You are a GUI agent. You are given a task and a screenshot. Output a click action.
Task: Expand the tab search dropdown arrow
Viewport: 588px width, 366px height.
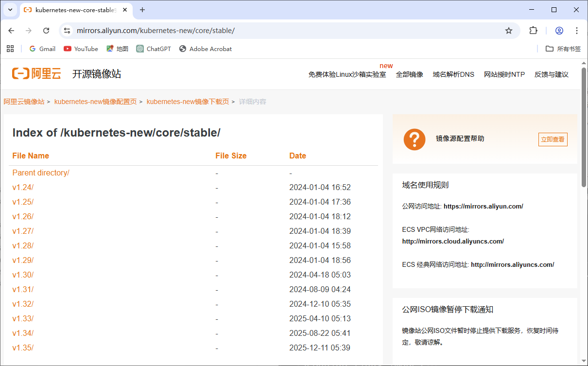pyautogui.click(x=10, y=10)
